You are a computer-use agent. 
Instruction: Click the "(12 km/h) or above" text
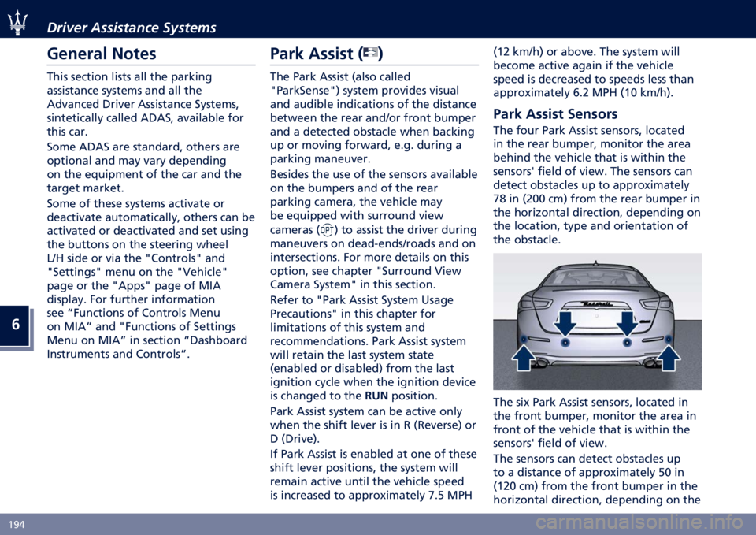[x=544, y=52]
